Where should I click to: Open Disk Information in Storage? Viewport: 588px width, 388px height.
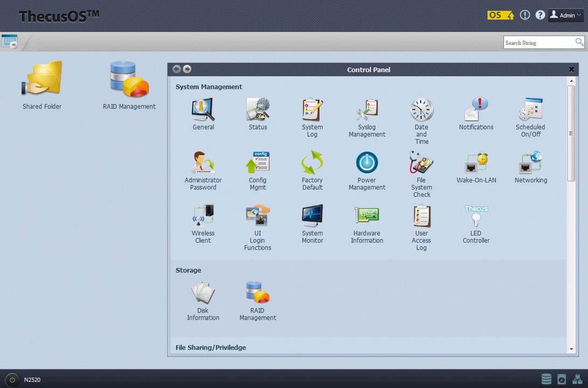coord(203,293)
